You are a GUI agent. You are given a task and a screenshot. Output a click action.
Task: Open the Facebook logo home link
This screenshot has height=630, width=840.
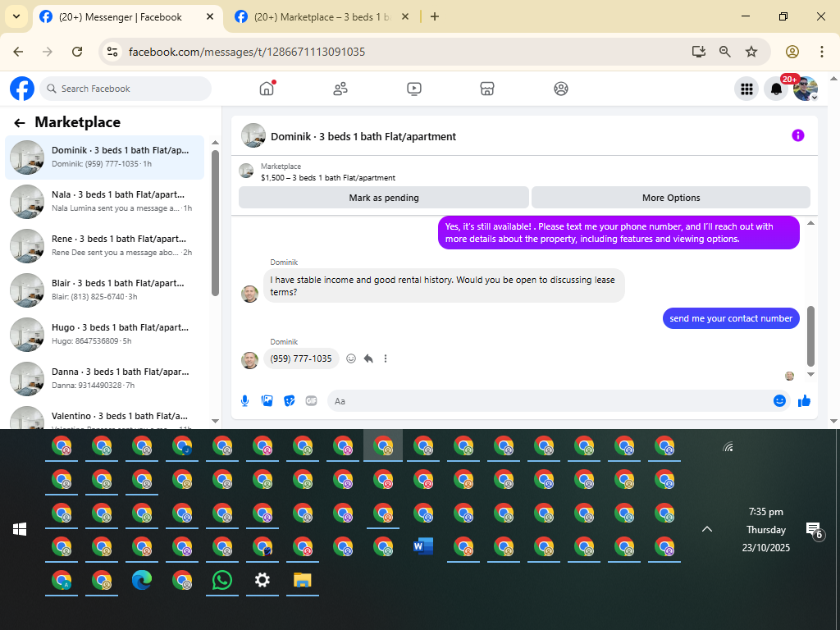[22, 89]
